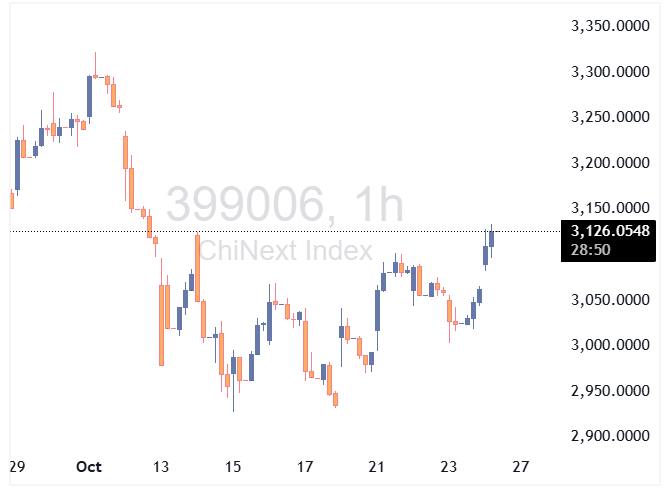Image resolution: width=670 pixels, height=502 pixels.
Task: Click the 2,950.0000 price axis label
Action: [610, 391]
